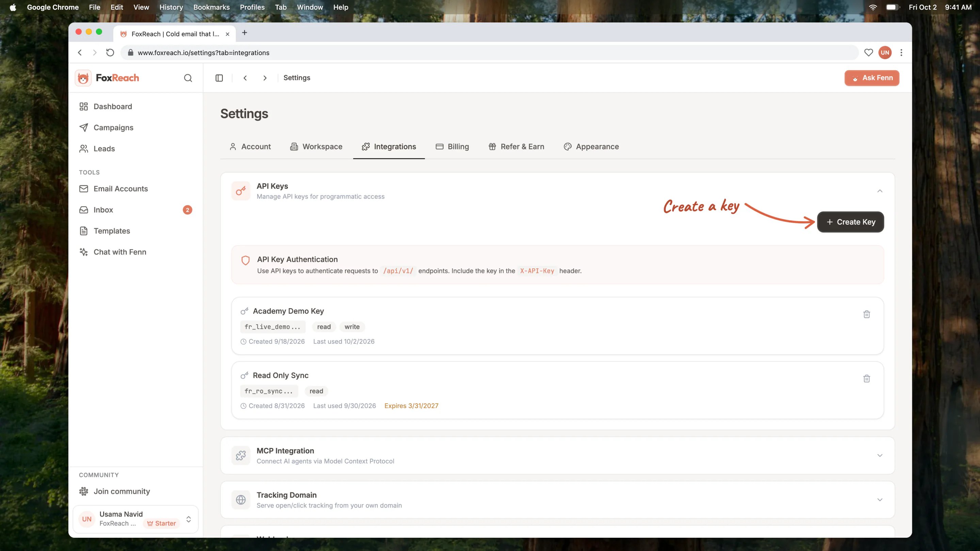Delete the Academy Demo Key
Image resolution: width=980 pixels, height=551 pixels.
tap(867, 314)
